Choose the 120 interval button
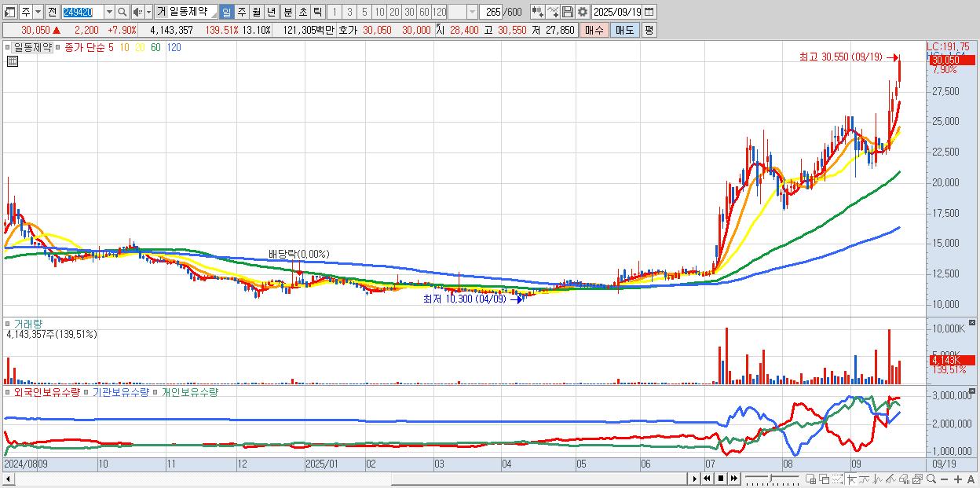 (439, 12)
